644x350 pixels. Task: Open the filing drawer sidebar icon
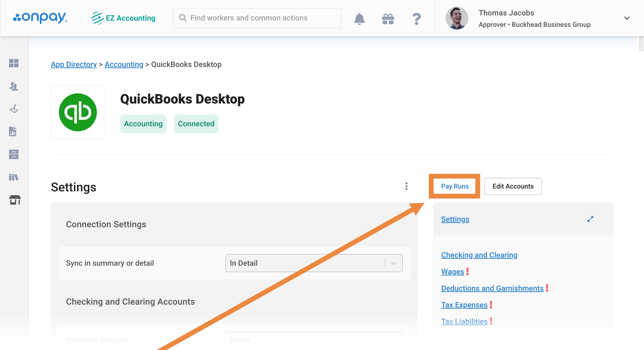pos(14,155)
